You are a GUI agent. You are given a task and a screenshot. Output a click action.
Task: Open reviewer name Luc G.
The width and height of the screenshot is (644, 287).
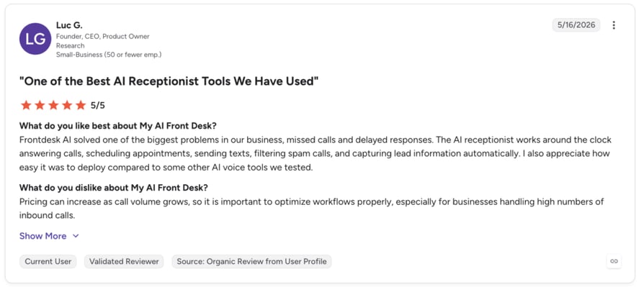point(69,25)
